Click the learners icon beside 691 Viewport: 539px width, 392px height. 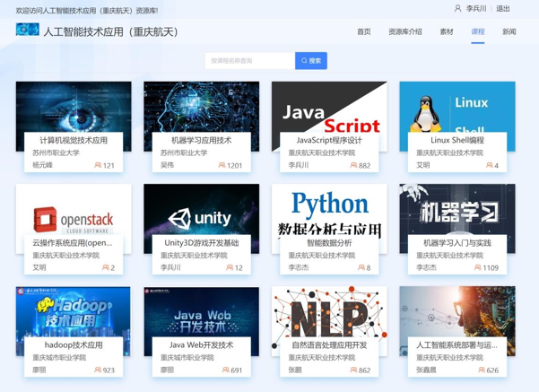click(226, 370)
